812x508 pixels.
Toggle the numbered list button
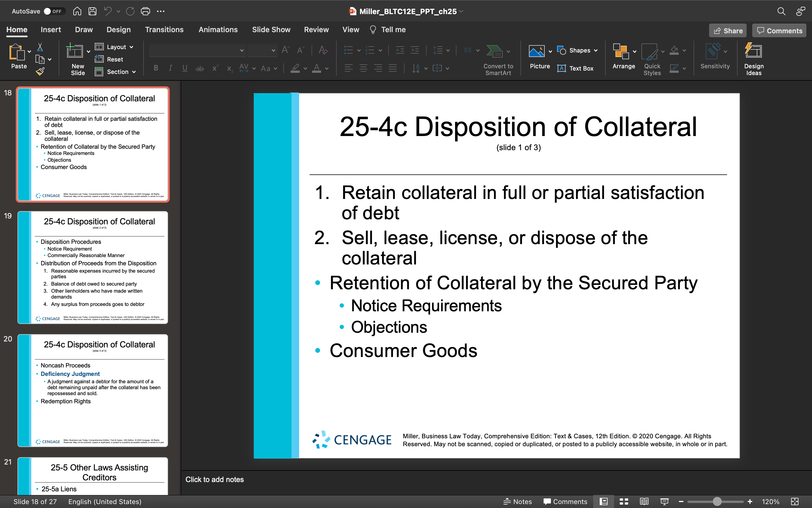pyautogui.click(x=370, y=51)
